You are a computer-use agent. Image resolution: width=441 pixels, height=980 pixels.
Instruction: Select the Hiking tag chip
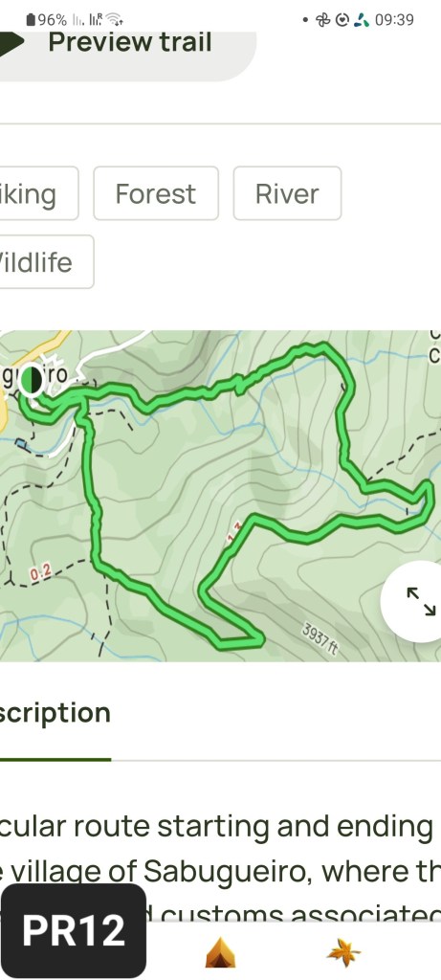(37, 193)
